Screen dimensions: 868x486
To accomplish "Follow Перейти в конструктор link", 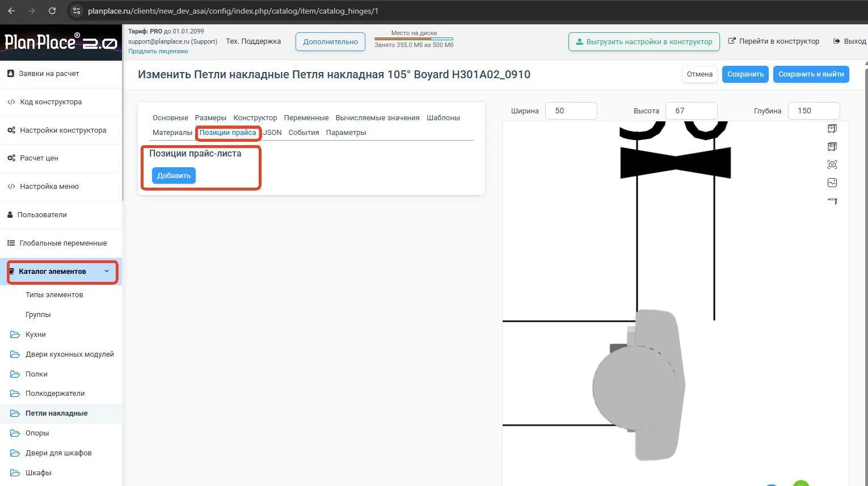I will (x=774, y=41).
